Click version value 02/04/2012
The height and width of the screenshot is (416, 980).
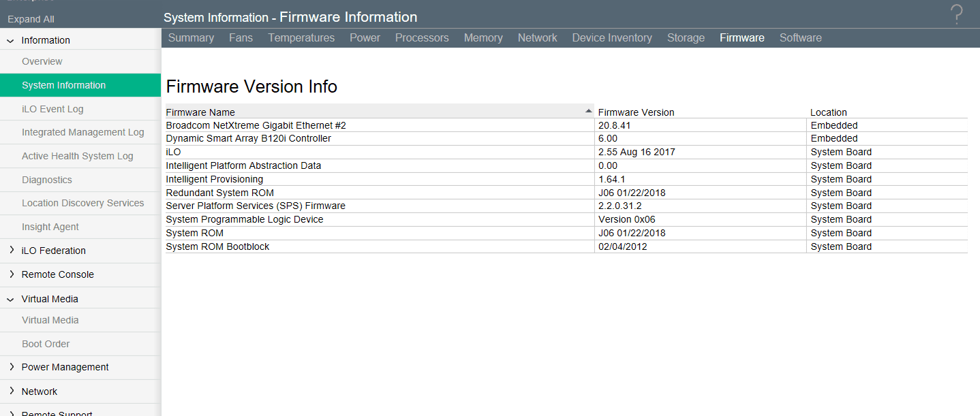623,246
